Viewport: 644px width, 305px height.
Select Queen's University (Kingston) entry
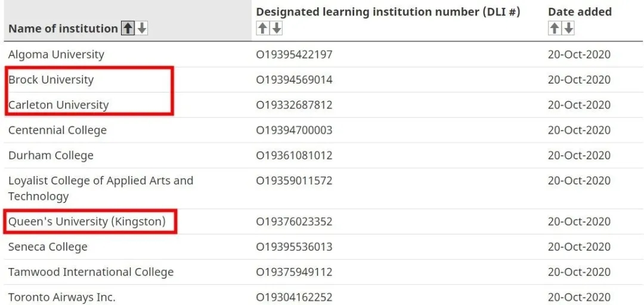[x=86, y=222]
